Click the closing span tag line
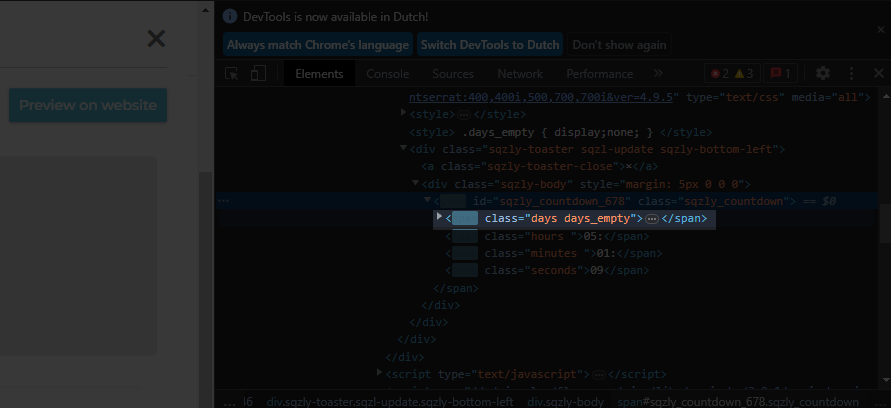The width and height of the screenshot is (891, 408). [x=456, y=288]
